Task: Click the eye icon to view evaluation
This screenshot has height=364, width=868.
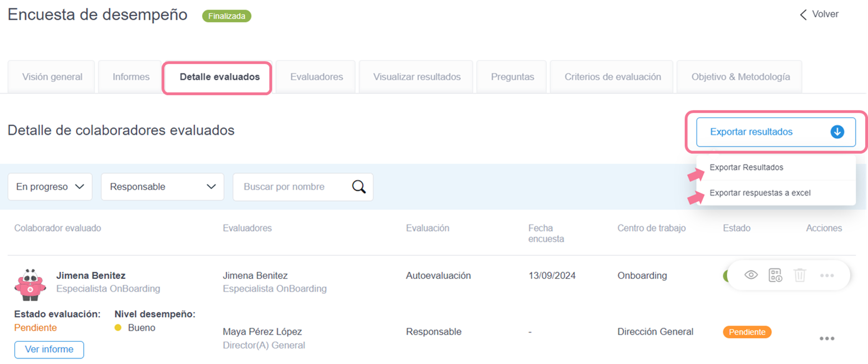Action: pyautogui.click(x=751, y=275)
